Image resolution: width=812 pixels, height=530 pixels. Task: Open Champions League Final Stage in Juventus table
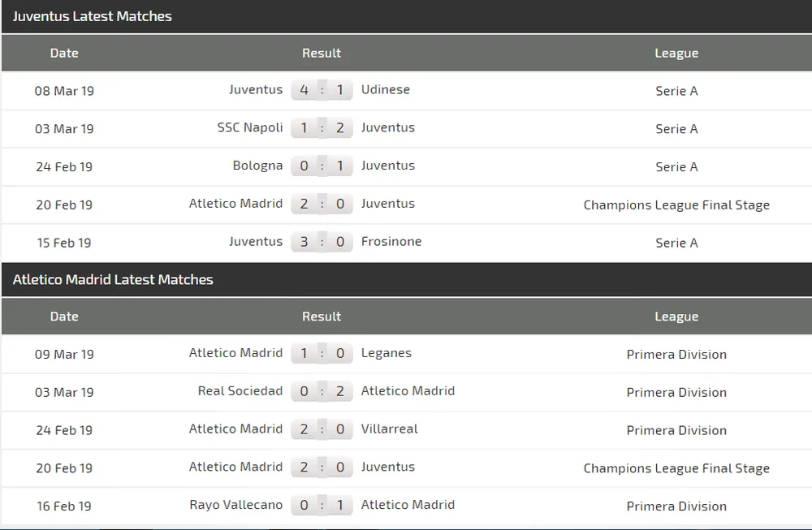pos(676,205)
